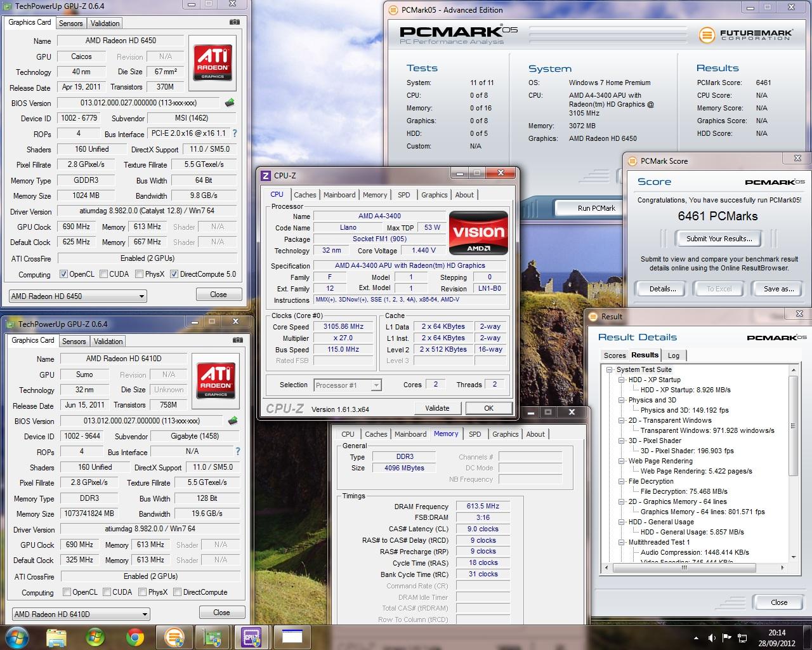Screen dimensions: 812x650
Task: Collapse System Test Suite tree node
Action: click(610, 369)
